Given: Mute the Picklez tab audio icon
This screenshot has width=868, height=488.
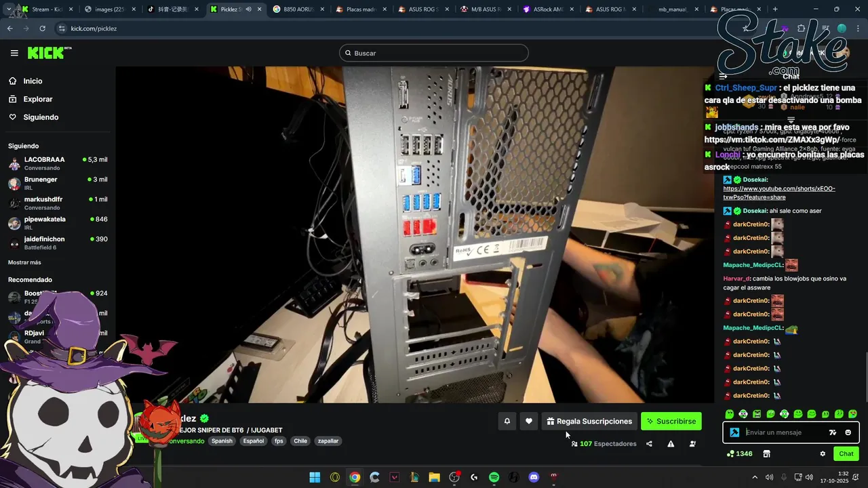Looking at the screenshot, I should pyautogui.click(x=248, y=9).
